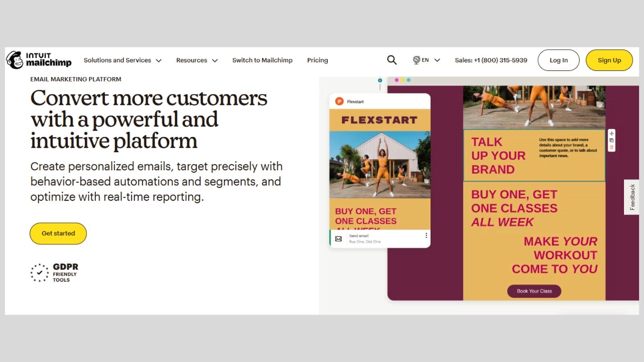This screenshot has height=362, width=644.
Task: Click the 'Convert more customers' headline
Action: tap(149, 119)
